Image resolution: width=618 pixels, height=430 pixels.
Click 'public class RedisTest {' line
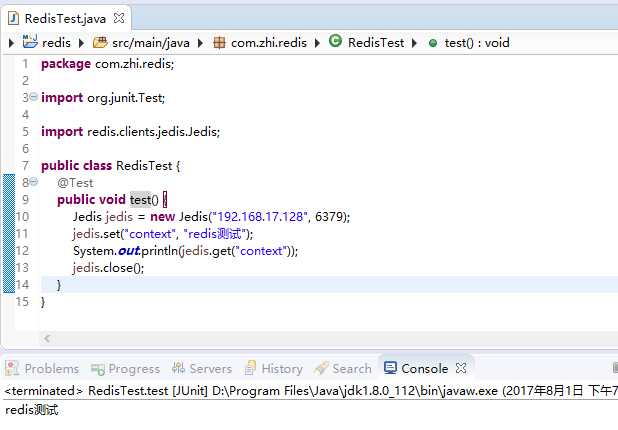coord(111,166)
